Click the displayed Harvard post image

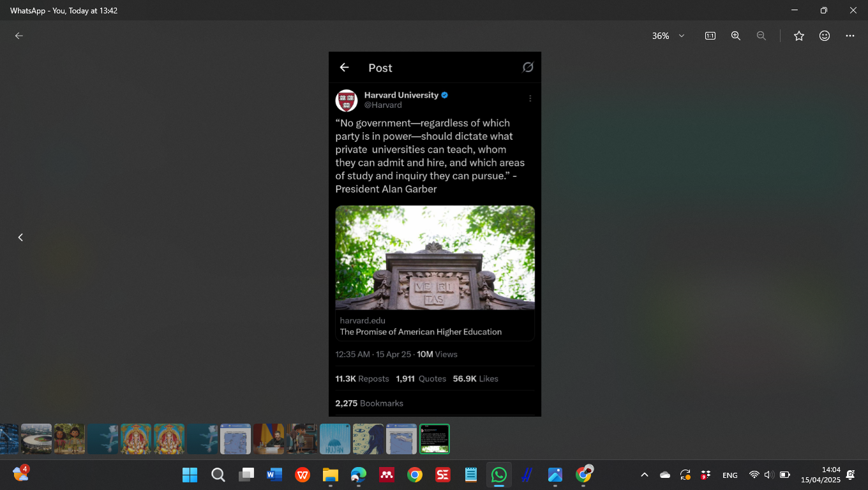tap(435, 234)
